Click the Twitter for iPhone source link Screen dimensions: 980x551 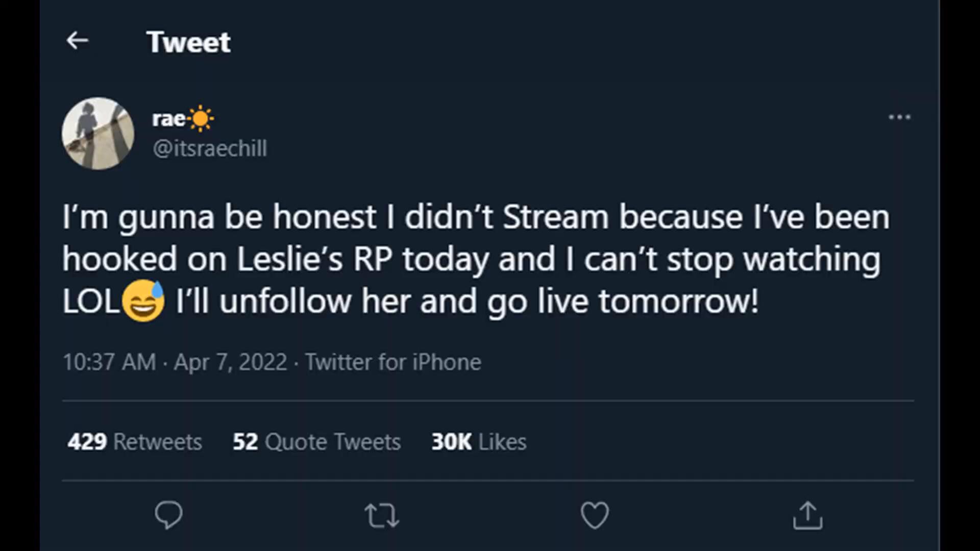click(x=393, y=362)
